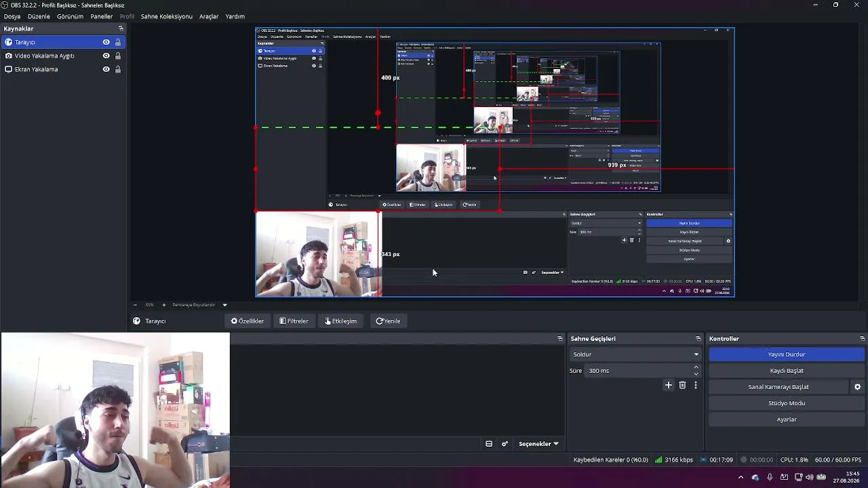Click Kaydı Başlat to start recording
Viewport: 868px width, 488px height.
point(787,371)
